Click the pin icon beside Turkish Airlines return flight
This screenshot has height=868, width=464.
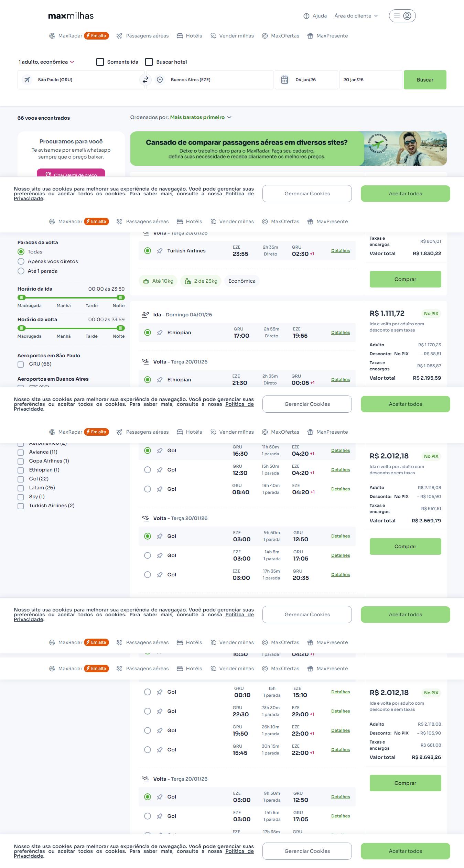(160, 251)
